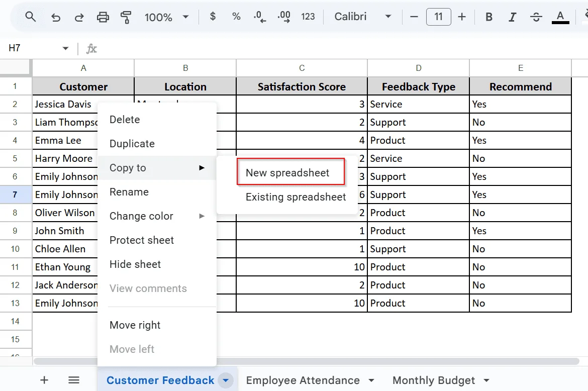588x391 pixels.
Task: Select Protect sheet option
Action: tap(157, 240)
